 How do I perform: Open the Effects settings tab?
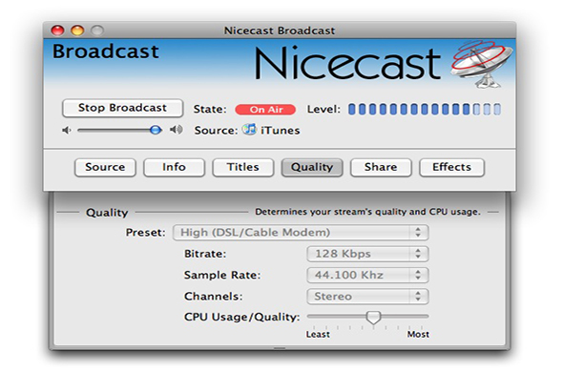click(x=451, y=167)
